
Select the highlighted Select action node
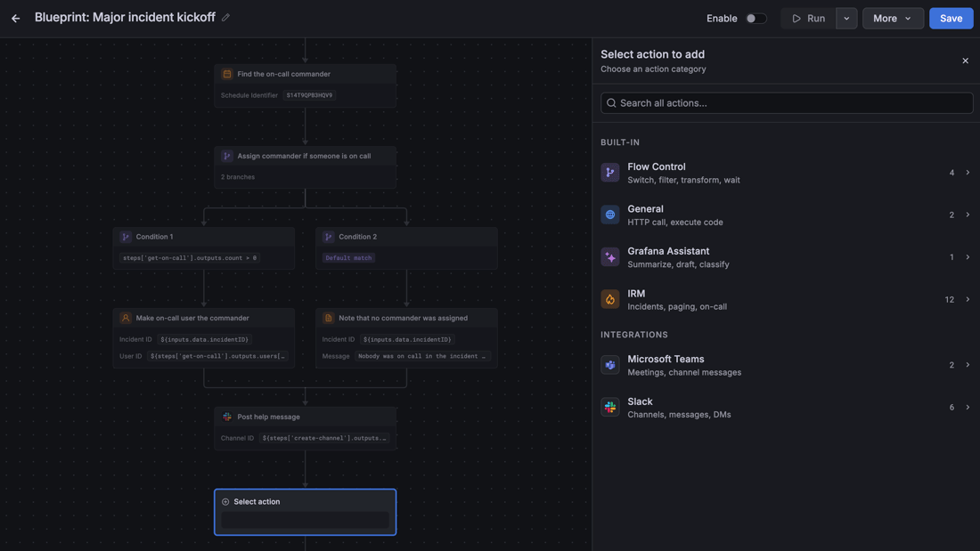coord(305,512)
